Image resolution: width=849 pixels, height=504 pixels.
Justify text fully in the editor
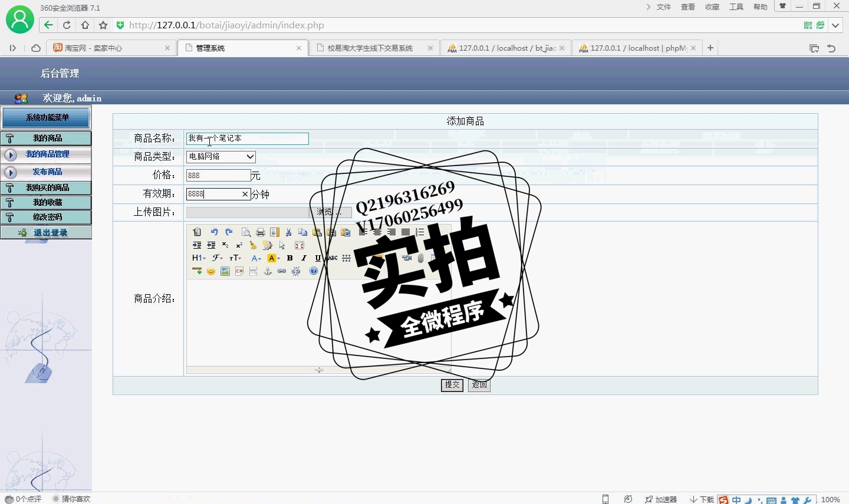coord(406,232)
